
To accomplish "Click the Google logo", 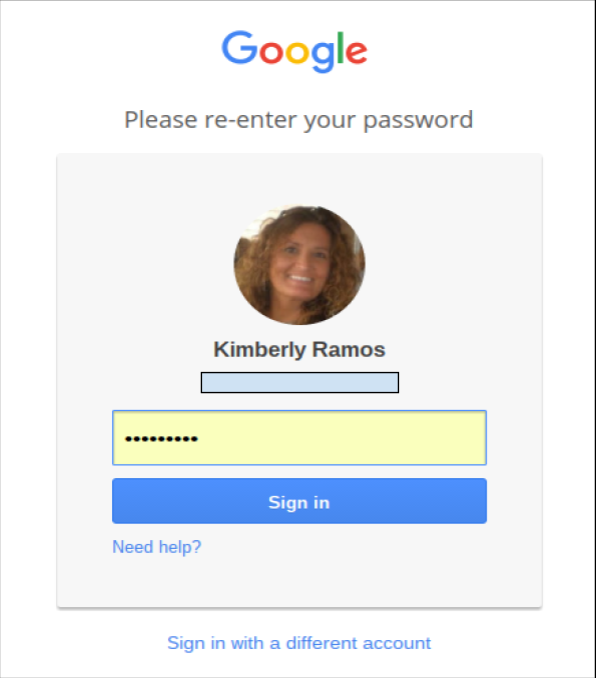I will [295, 51].
